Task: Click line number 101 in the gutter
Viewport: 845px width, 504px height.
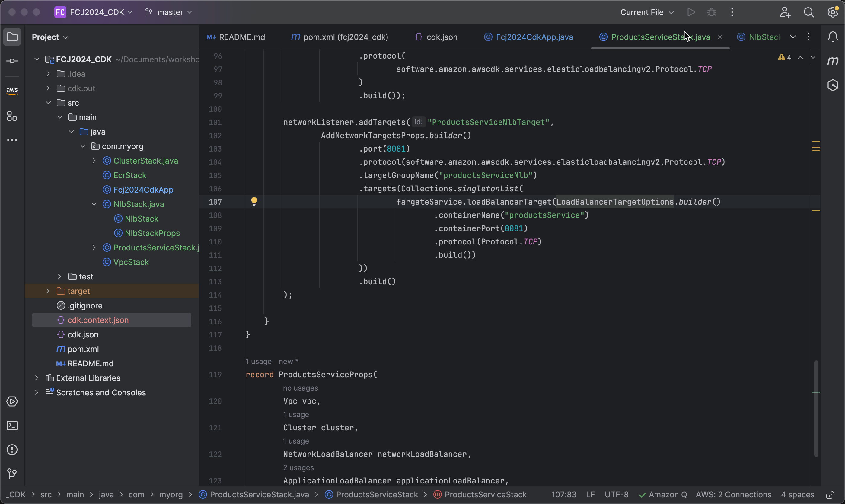Action: click(215, 122)
